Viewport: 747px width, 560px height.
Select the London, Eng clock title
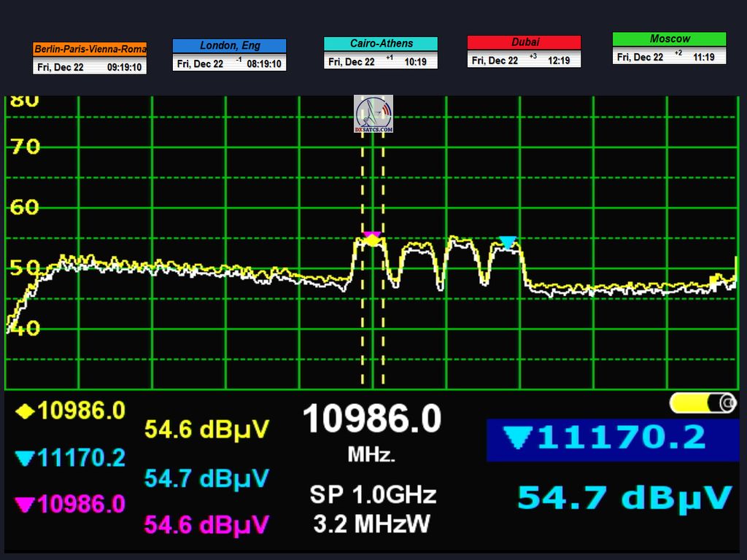(229, 46)
